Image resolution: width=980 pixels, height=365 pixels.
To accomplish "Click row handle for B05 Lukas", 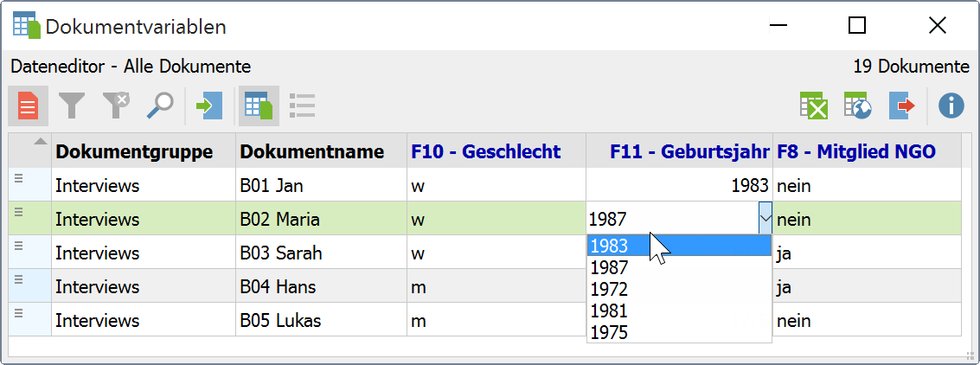I will (x=19, y=314).
